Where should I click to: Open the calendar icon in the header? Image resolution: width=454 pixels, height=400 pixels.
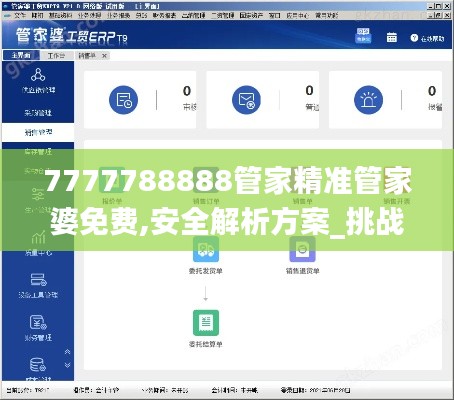pyautogui.click(x=392, y=37)
